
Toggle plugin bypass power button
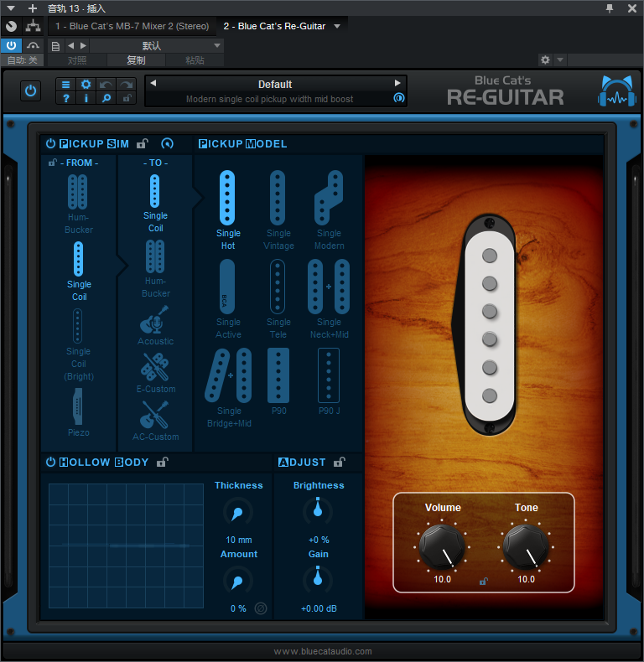click(30, 91)
